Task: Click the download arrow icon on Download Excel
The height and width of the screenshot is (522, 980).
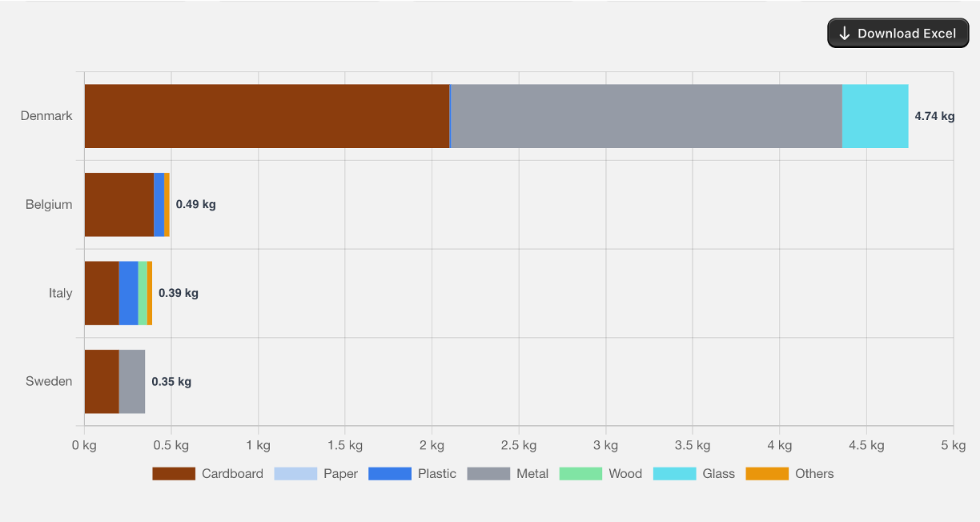Action: click(845, 33)
